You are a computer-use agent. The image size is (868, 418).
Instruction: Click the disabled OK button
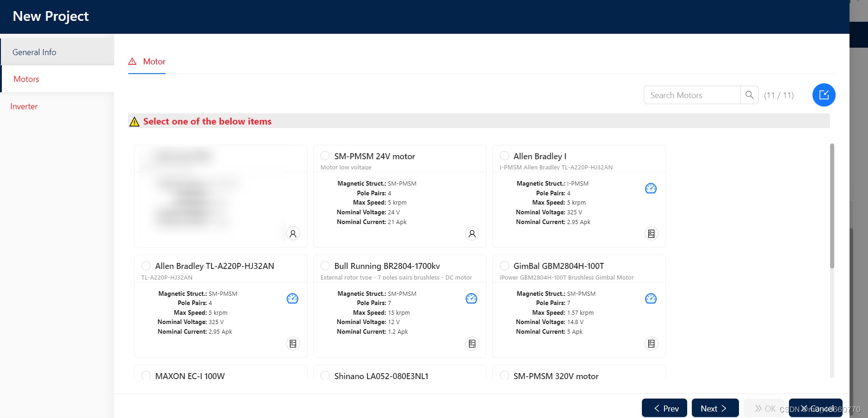click(764, 408)
